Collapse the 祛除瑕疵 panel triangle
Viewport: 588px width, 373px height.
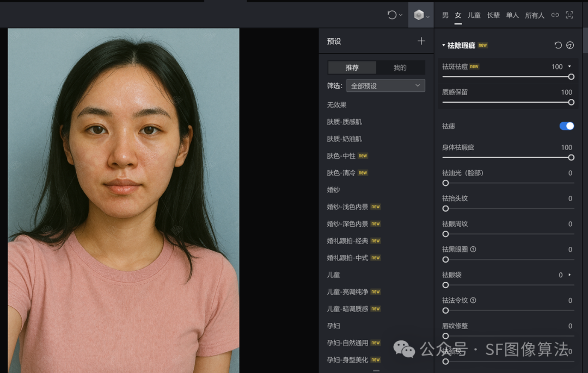(x=444, y=45)
